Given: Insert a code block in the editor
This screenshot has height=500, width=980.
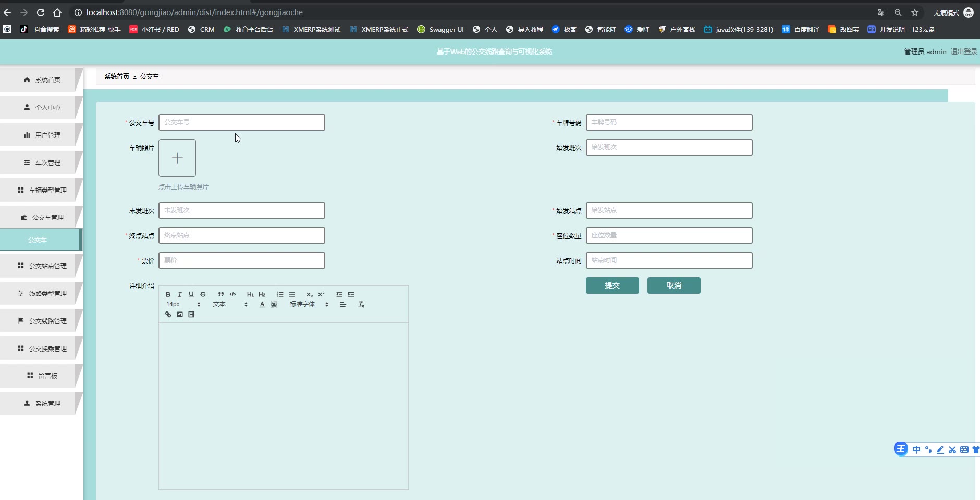Looking at the screenshot, I should tap(233, 294).
